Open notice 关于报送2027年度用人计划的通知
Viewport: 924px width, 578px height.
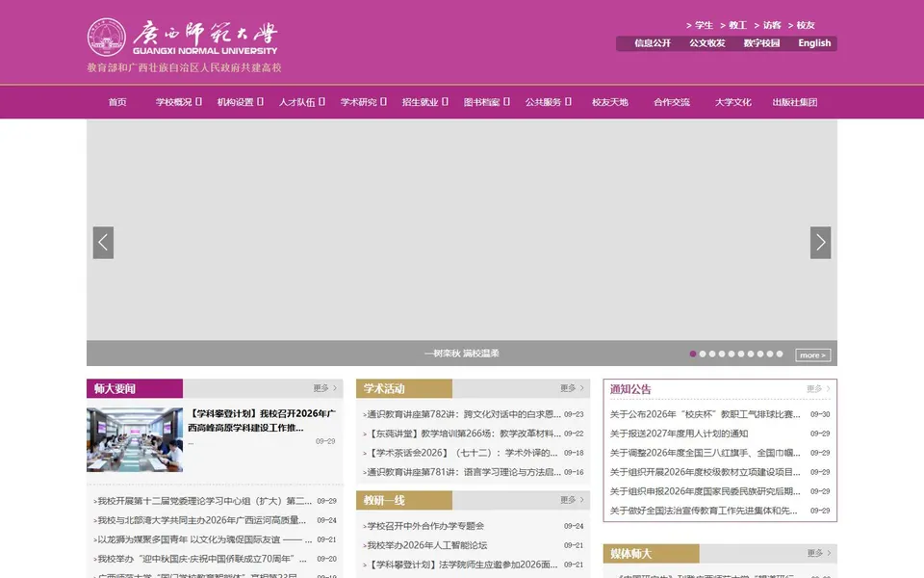coord(679,433)
